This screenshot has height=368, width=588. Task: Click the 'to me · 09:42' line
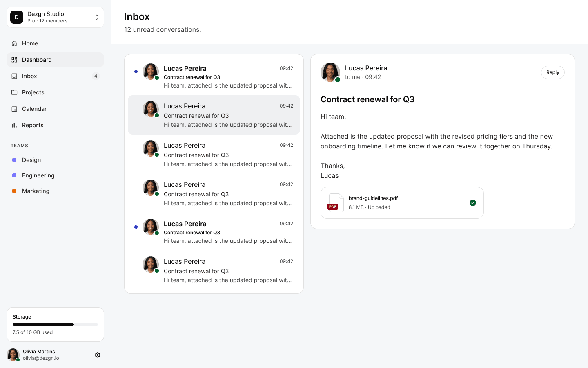point(363,77)
